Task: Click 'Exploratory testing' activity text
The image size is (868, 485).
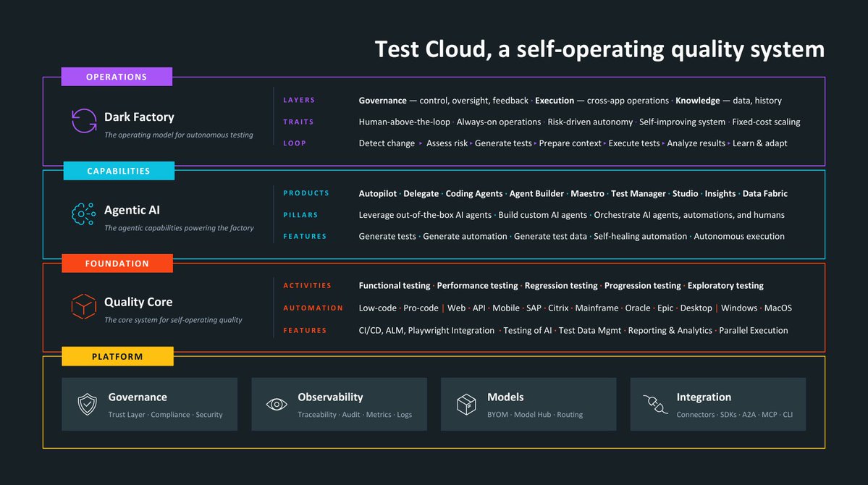Action: point(725,286)
